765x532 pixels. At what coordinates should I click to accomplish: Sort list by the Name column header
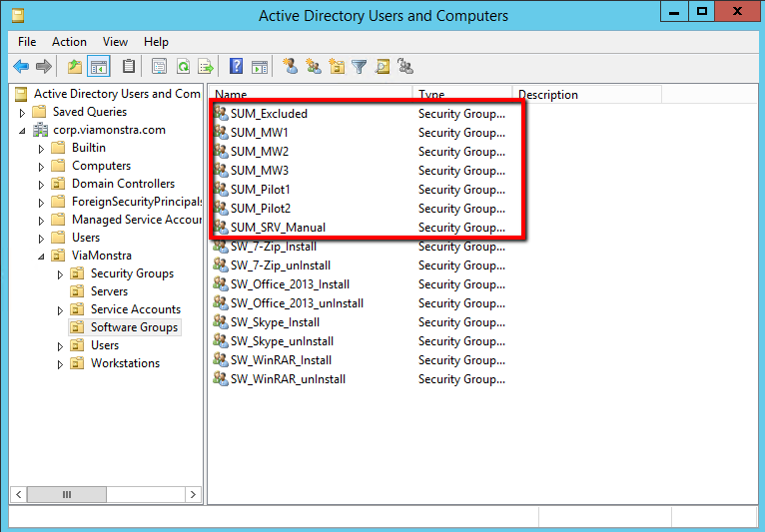(310, 95)
